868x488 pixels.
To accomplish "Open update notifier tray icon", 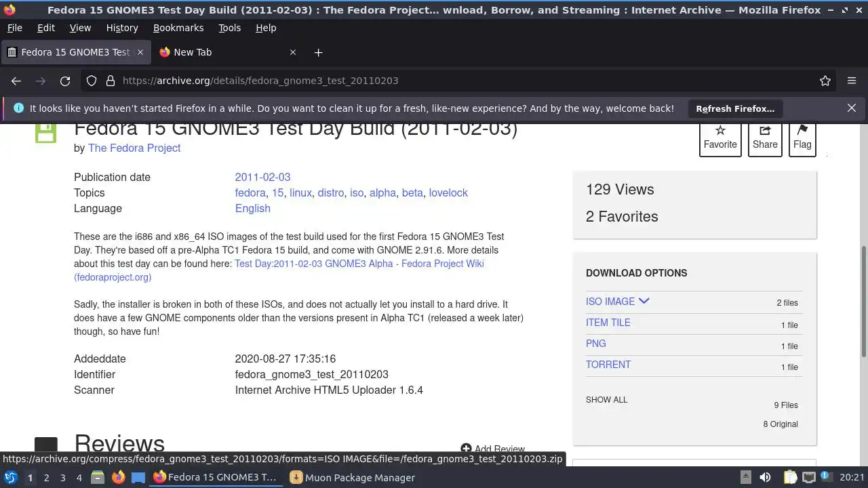I will (827, 478).
